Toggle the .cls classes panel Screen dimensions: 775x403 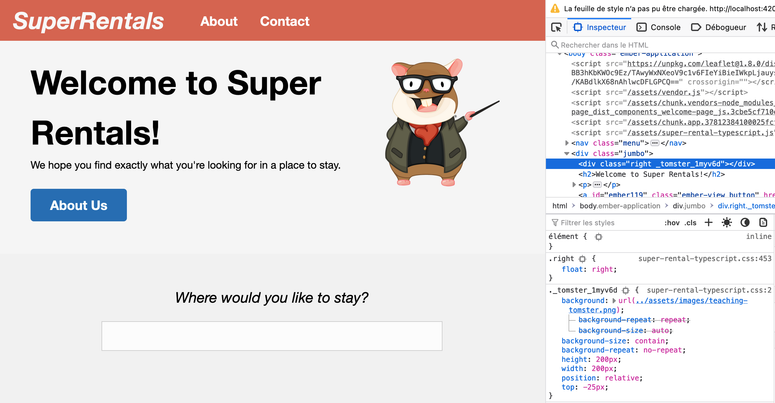690,222
